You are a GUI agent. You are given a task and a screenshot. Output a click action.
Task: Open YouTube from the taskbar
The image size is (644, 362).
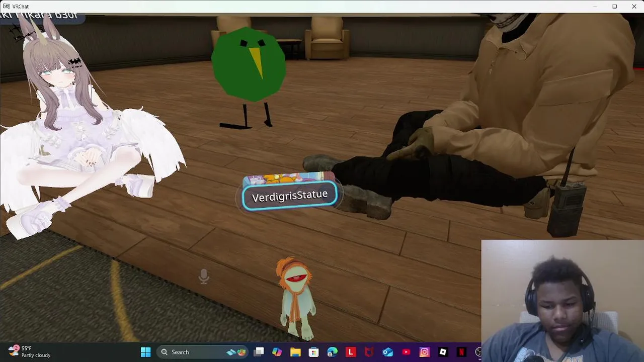click(x=406, y=352)
